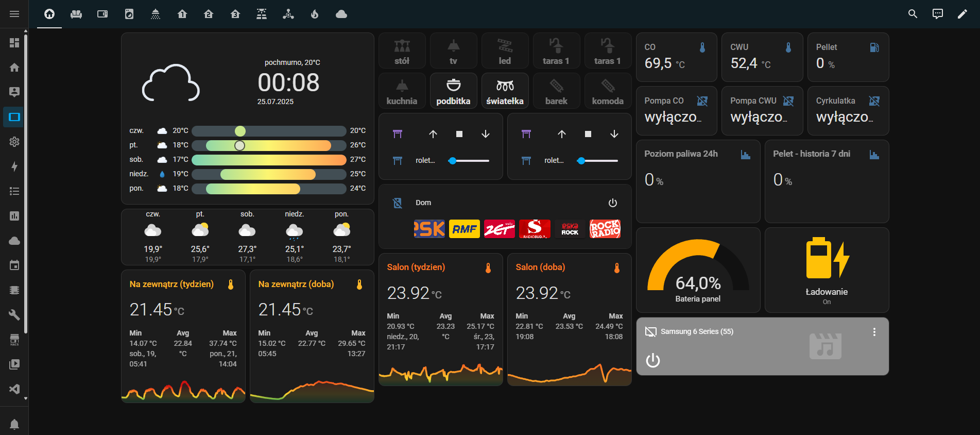Switch to the cloud tab in top bar
This screenshot has height=435, width=980.
point(341,14)
